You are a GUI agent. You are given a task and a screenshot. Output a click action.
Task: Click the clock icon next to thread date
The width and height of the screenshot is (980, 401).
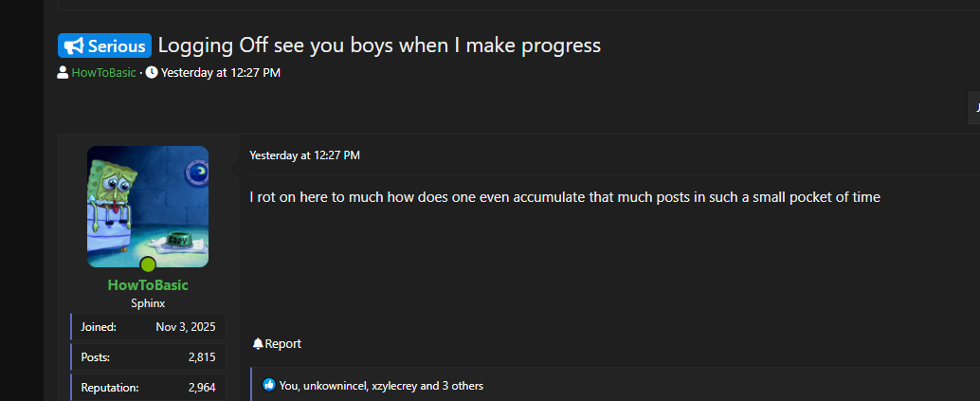pyautogui.click(x=152, y=72)
